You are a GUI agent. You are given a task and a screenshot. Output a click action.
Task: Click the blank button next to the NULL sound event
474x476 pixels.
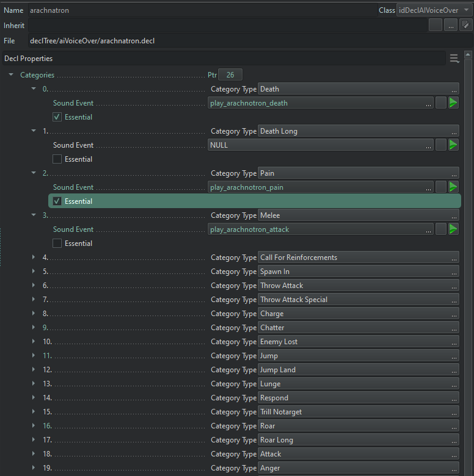point(440,145)
